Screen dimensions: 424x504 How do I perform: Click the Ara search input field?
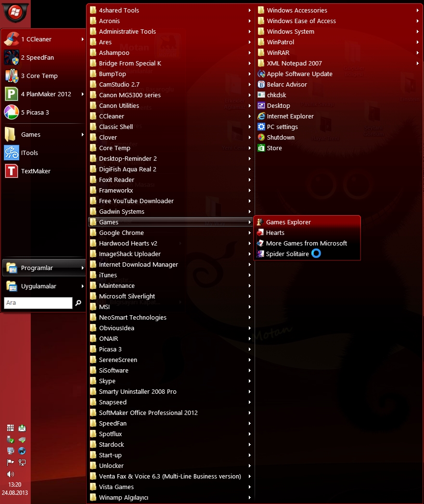tap(38, 303)
